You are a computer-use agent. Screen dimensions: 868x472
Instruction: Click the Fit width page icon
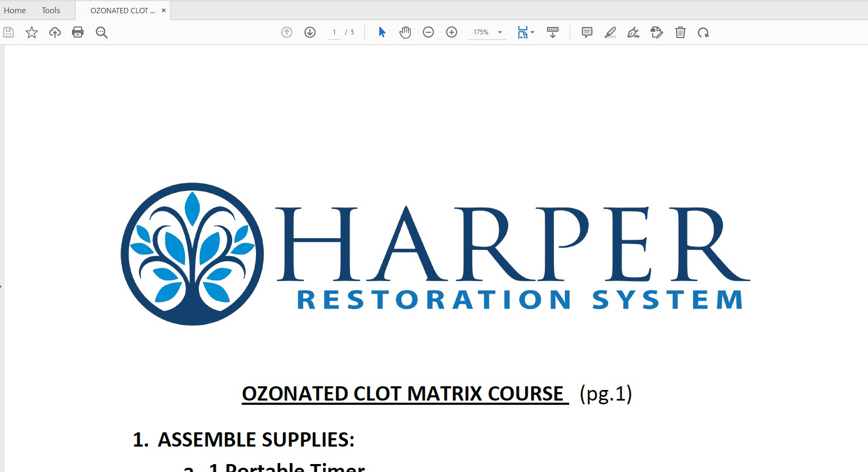point(523,32)
